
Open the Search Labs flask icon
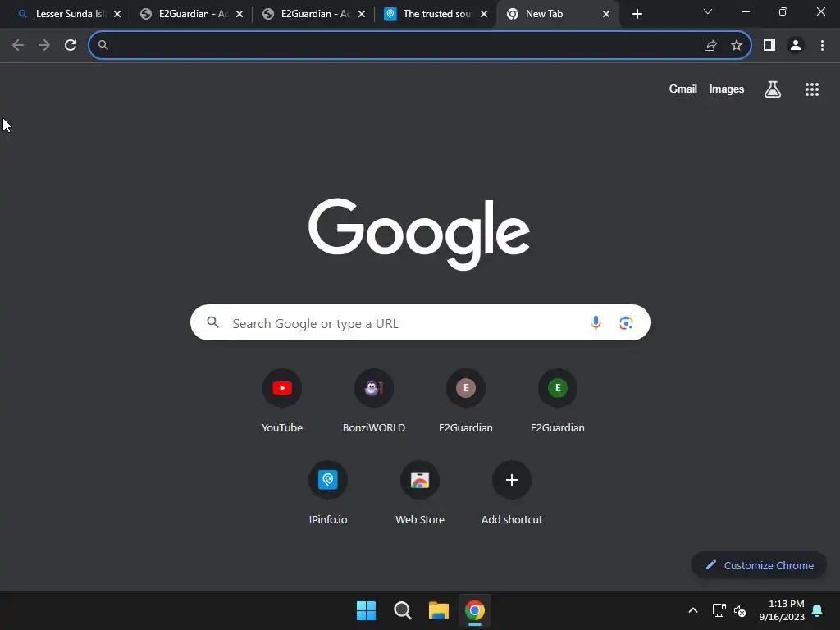tap(773, 89)
